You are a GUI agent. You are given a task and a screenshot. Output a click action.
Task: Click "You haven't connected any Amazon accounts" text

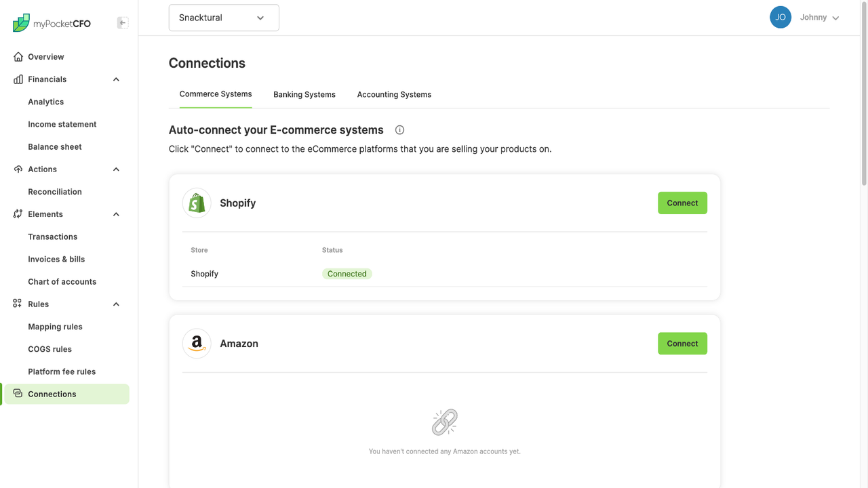[445, 451]
